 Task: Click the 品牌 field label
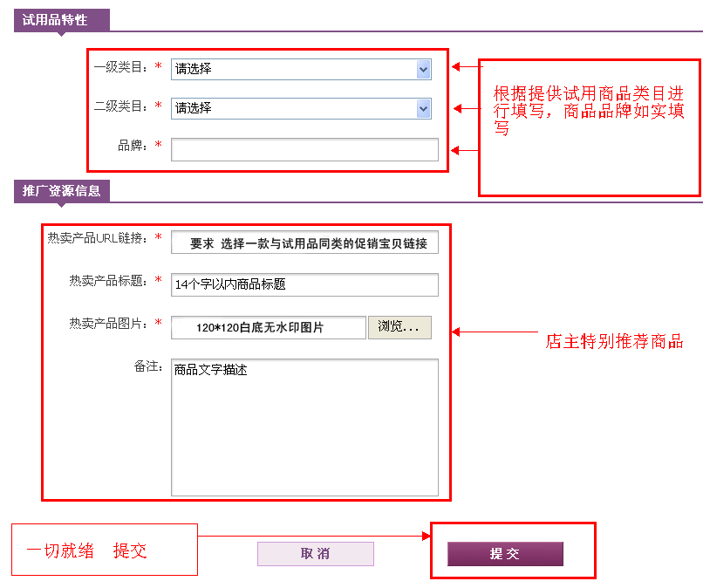click(x=133, y=145)
